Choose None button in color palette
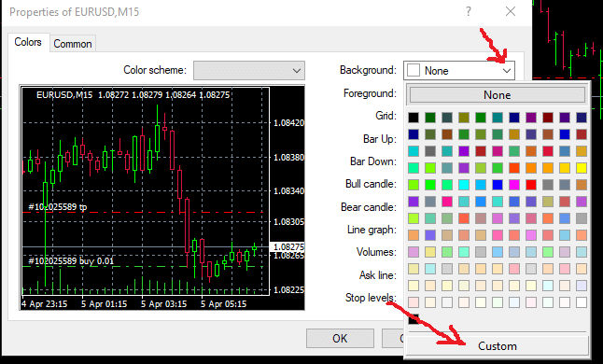This screenshot has height=364, width=603. [498, 95]
